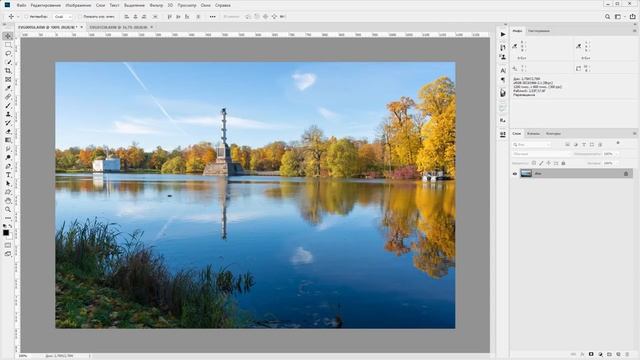Delete layer using the trash icon
The width and height of the screenshot is (640, 360).
tap(628, 354)
